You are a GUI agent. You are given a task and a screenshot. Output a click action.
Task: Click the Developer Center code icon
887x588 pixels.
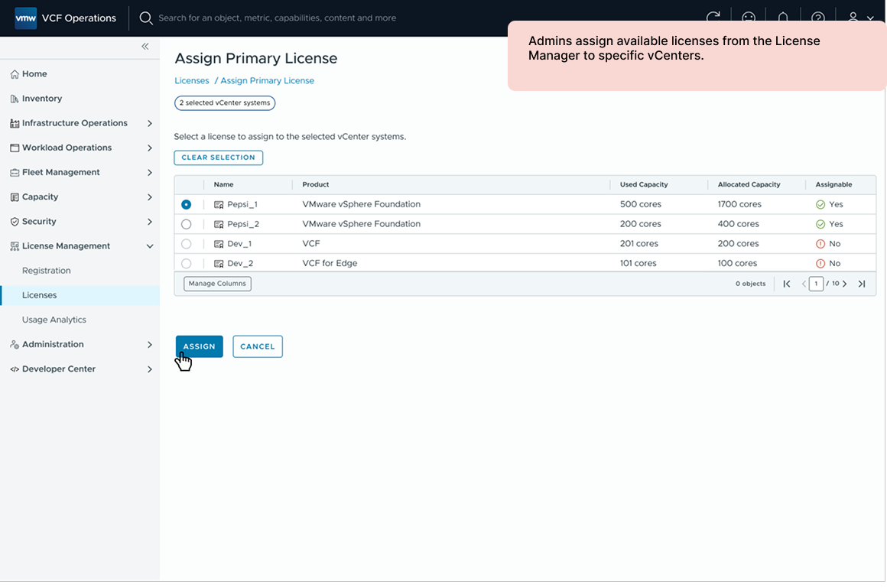[15, 369]
